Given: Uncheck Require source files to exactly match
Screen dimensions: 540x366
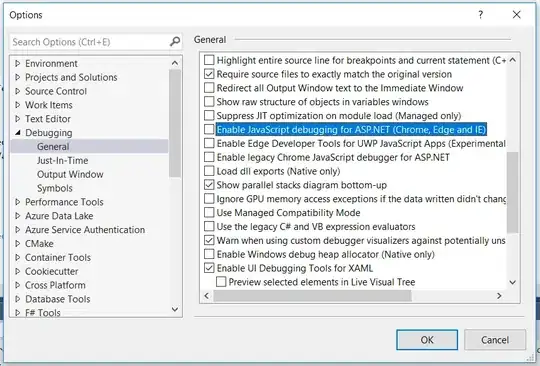Looking at the screenshot, I should click(209, 74).
